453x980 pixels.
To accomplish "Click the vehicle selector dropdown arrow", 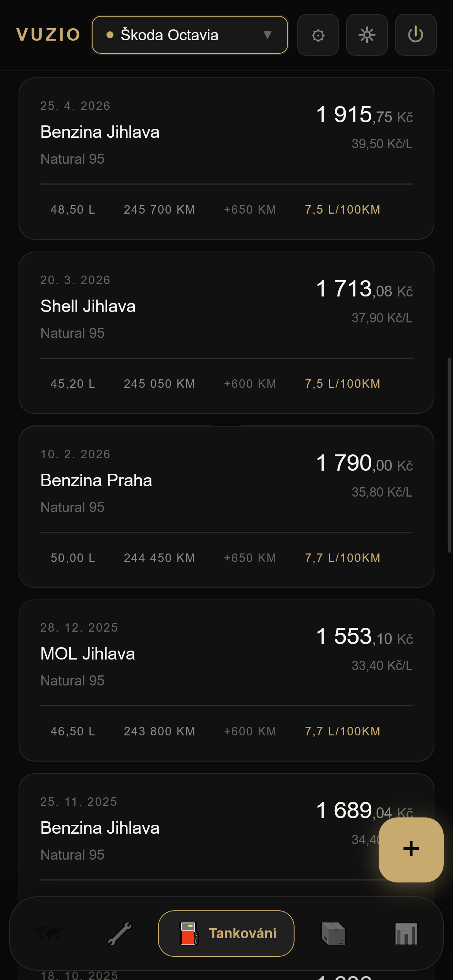I will 267,35.
